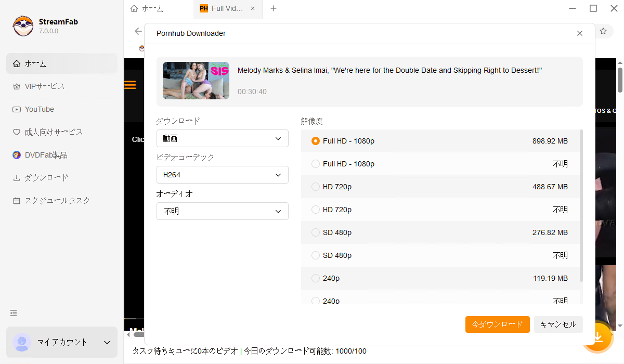Image resolution: width=624 pixels, height=364 pixels.
Task: Open a new tab with the plus button
Action: pyautogui.click(x=274, y=8)
